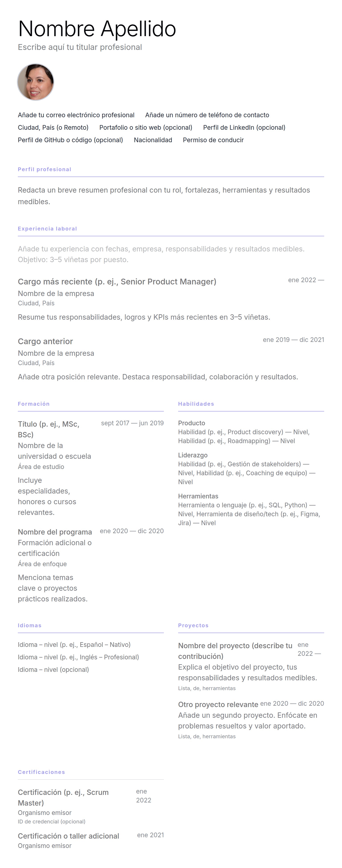This screenshot has height=868, width=342.
Task: Select the ID de credencial field
Action: [x=51, y=821]
